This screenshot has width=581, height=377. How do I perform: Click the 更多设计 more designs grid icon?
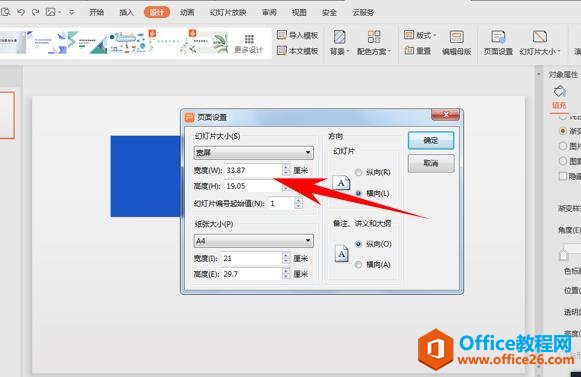249,39
